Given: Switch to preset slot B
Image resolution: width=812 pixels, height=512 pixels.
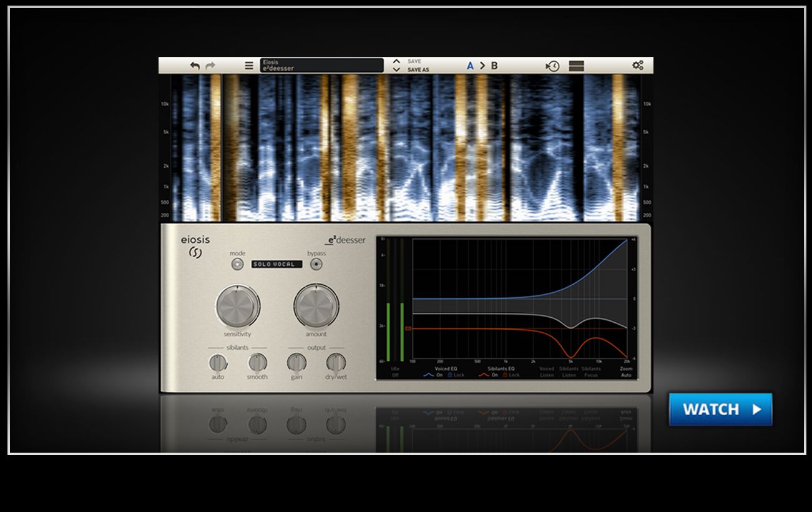Looking at the screenshot, I should [x=493, y=64].
